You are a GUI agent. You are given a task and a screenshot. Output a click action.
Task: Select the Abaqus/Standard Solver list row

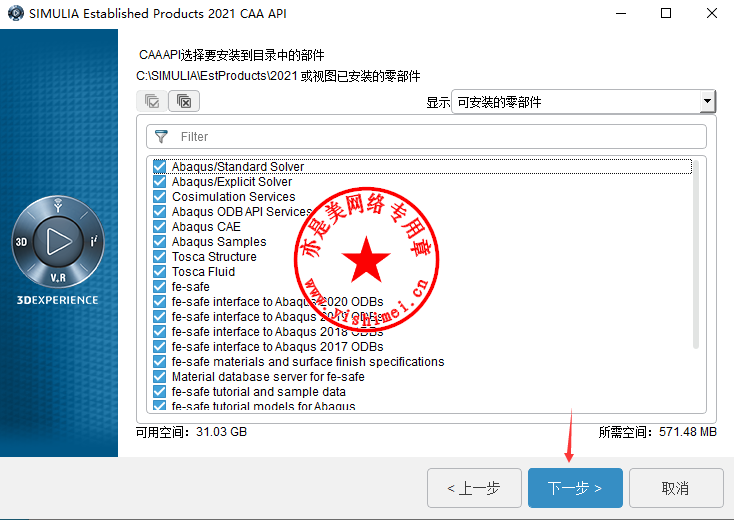point(422,167)
